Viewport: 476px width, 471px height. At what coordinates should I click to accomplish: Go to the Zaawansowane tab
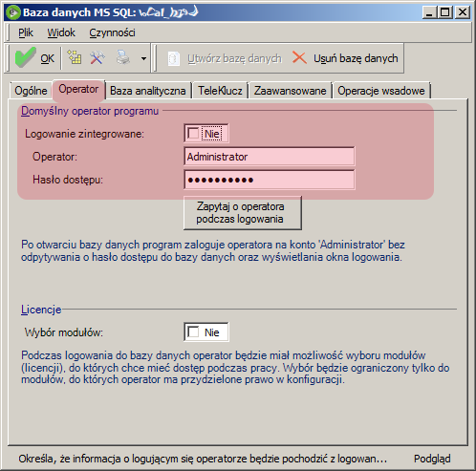pos(291,91)
